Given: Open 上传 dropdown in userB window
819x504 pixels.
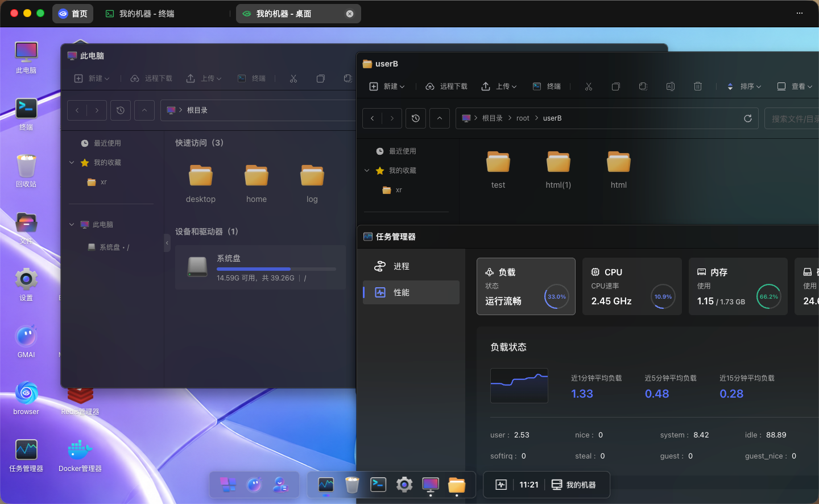Looking at the screenshot, I should (x=499, y=86).
